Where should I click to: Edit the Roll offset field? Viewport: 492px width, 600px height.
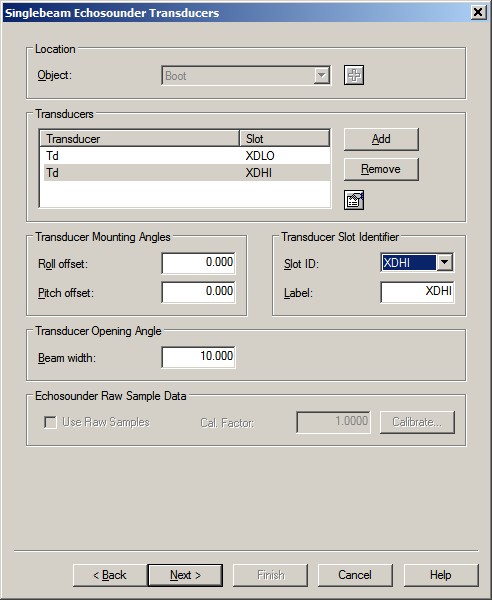198,263
